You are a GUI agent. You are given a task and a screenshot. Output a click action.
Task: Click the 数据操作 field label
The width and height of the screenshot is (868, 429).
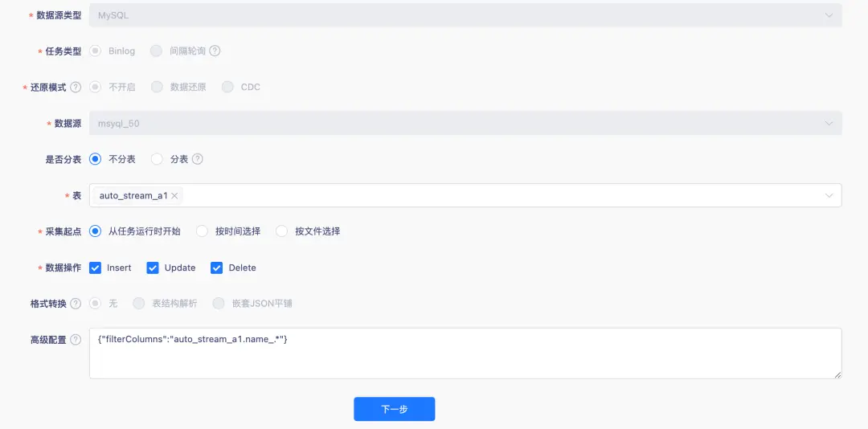[63, 268]
